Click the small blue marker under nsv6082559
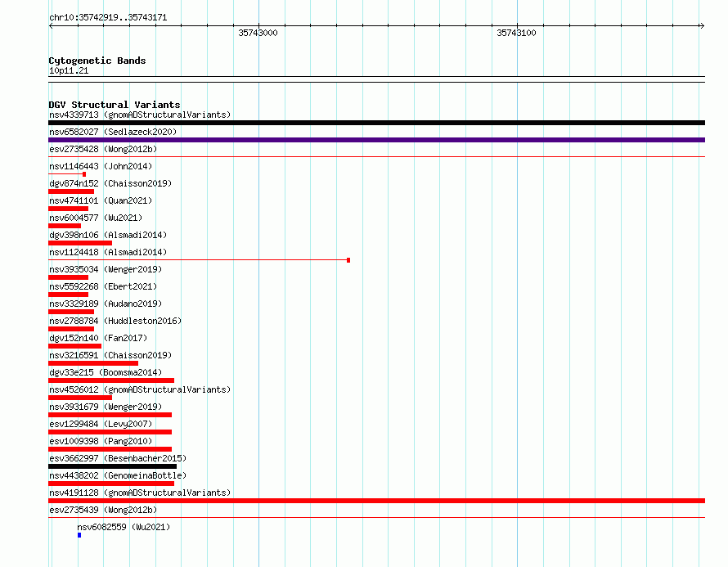Screen dimensions: 728x567 pos(79,535)
